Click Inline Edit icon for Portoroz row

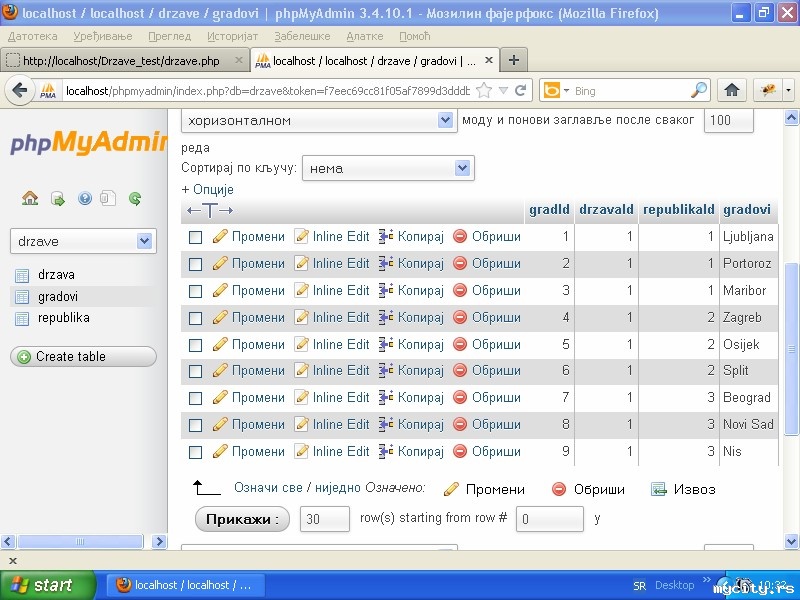click(302, 264)
